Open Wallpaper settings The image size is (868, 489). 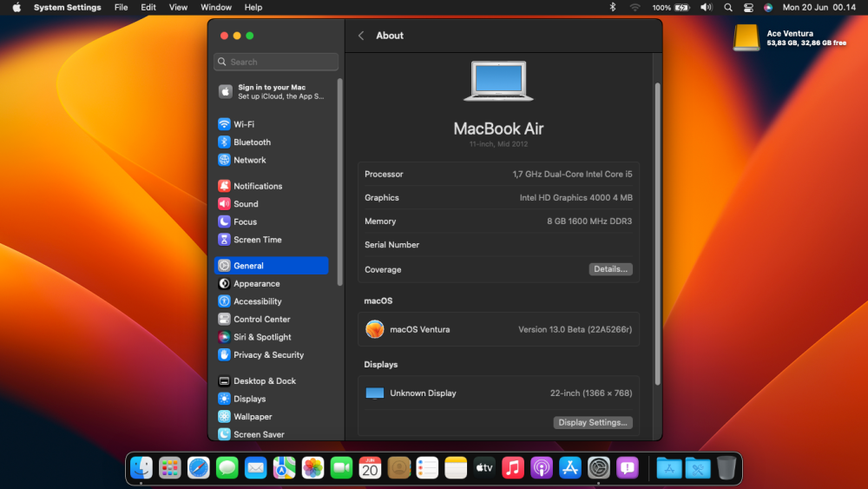pos(271,416)
